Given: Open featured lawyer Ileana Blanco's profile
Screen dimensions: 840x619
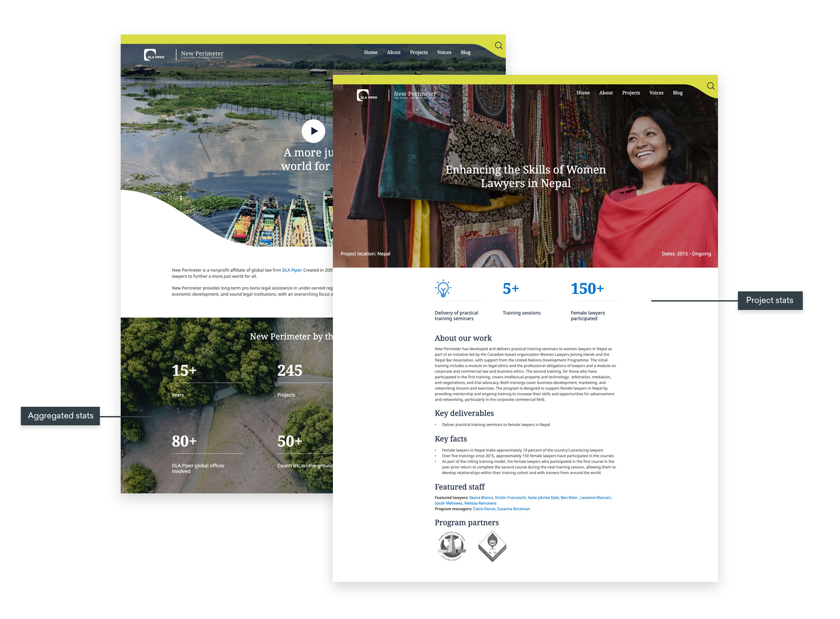Looking at the screenshot, I should tap(481, 498).
